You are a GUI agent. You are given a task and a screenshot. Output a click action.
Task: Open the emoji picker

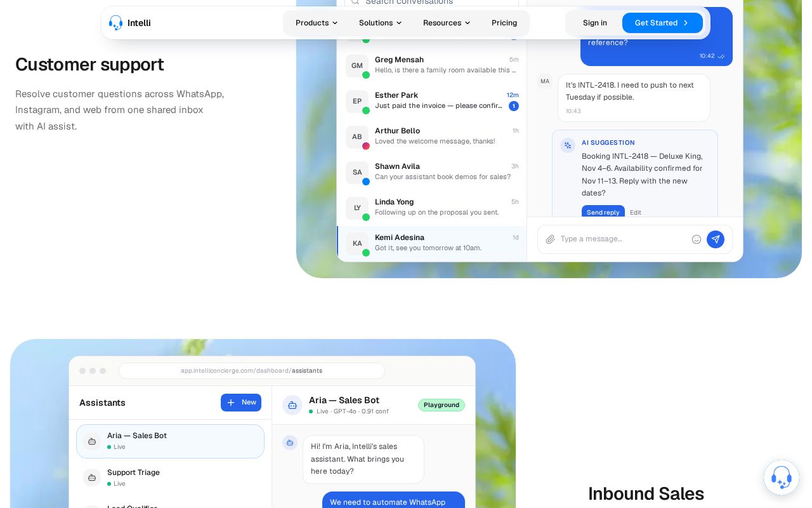tap(697, 239)
